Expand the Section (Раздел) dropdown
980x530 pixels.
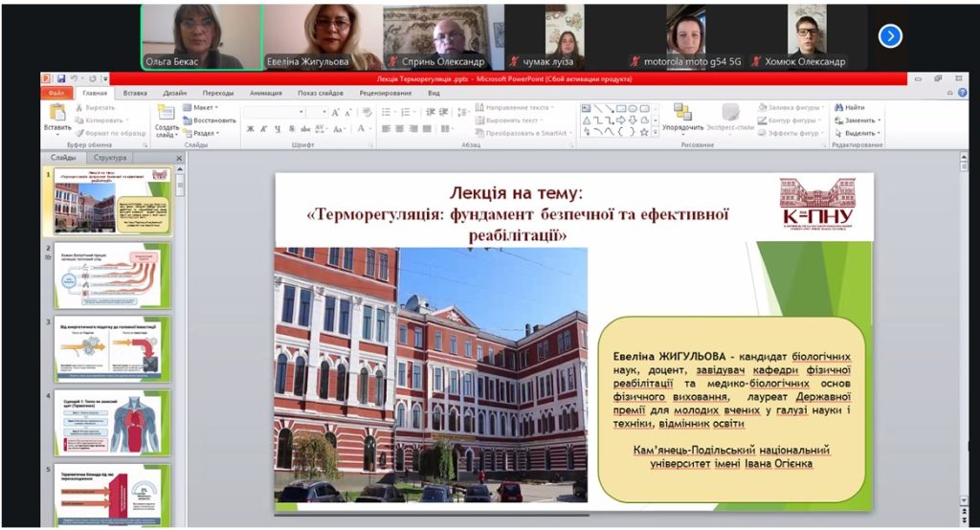[203, 133]
